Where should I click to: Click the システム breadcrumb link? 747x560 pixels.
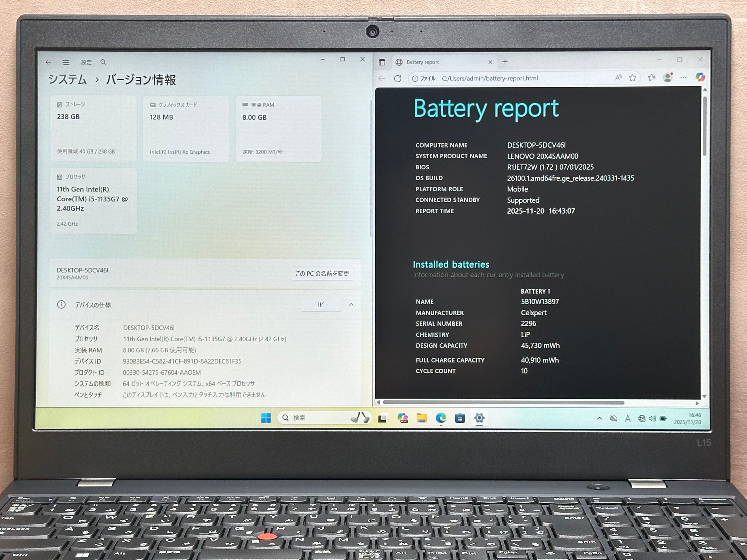point(68,80)
